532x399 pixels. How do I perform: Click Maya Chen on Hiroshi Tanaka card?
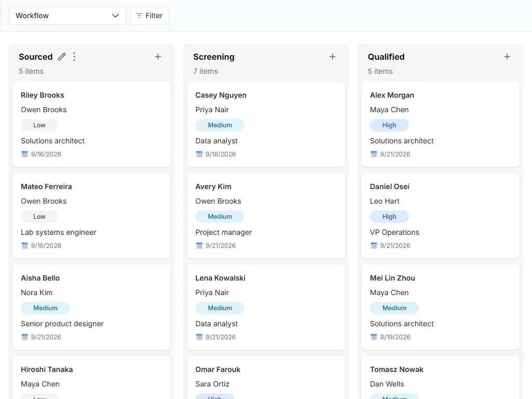40,384
